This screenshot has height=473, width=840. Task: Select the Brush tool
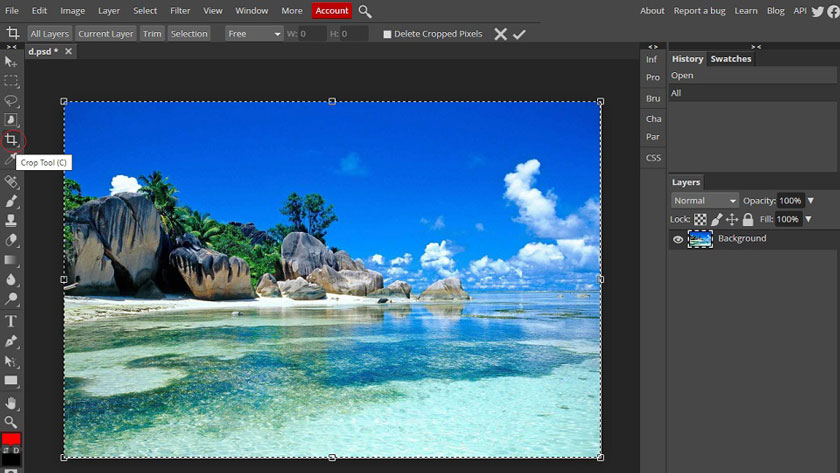(x=11, y=201)
